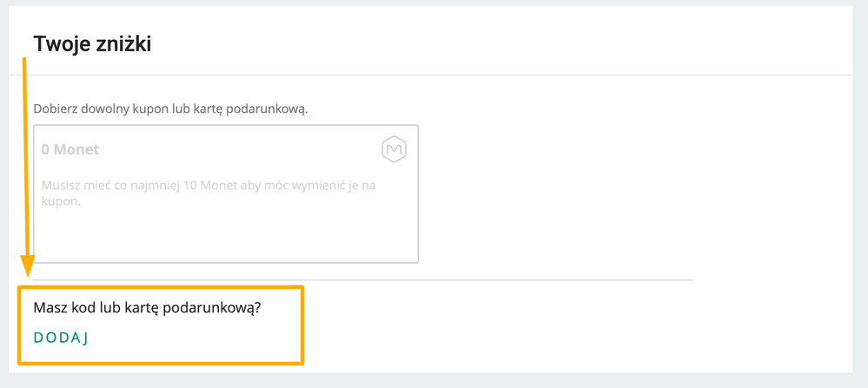
Task: Click the vertical orange arrow shaft
Action: 25,156
